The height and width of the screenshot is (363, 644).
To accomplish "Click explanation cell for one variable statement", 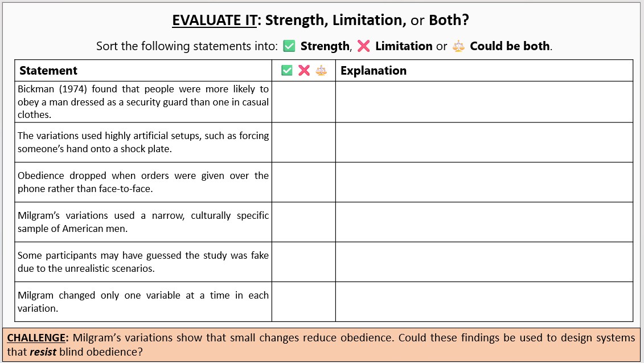I will [484, 302].
